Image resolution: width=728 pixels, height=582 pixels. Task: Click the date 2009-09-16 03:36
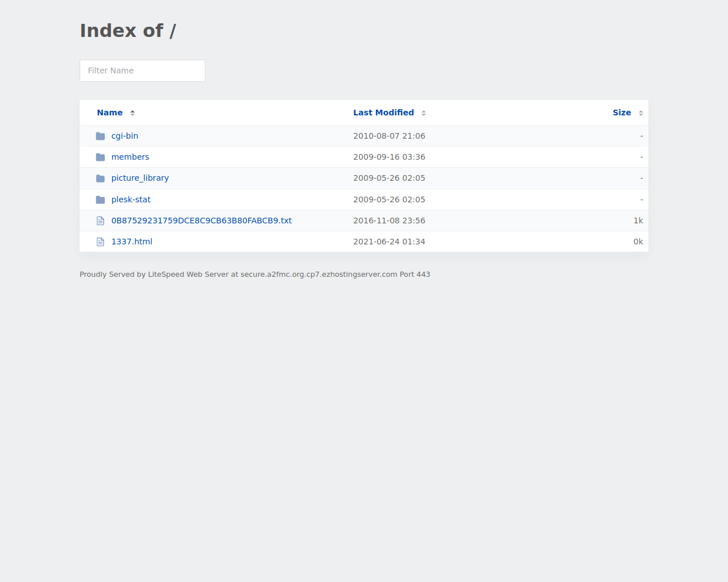pyautogui.click(x=389, y=157)
